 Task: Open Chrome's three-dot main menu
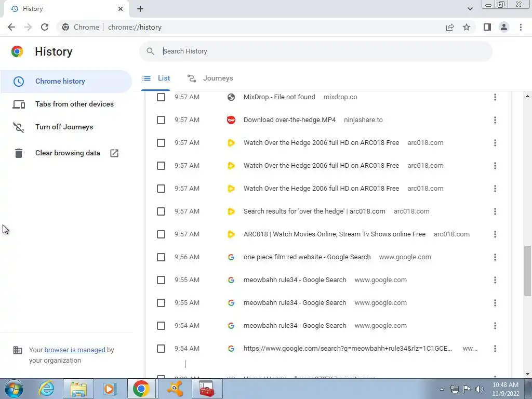[521, 27]
